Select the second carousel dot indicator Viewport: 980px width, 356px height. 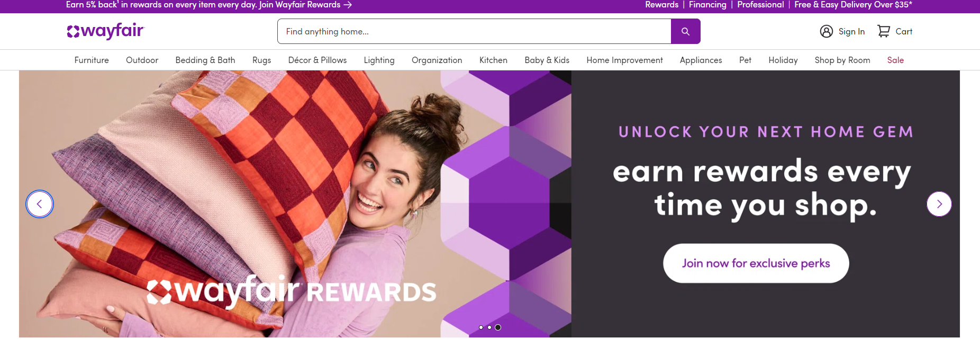489,327
